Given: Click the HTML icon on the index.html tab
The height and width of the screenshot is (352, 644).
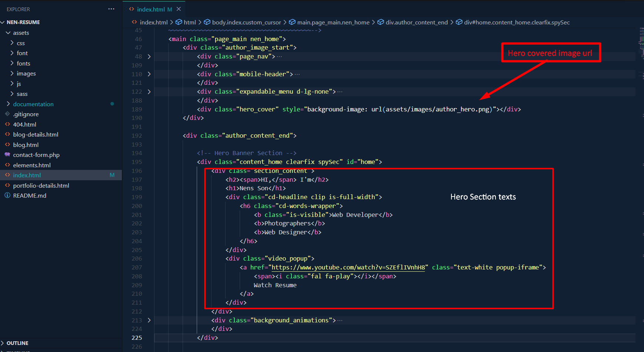Looking at the screenshot, I should point(131,9).
